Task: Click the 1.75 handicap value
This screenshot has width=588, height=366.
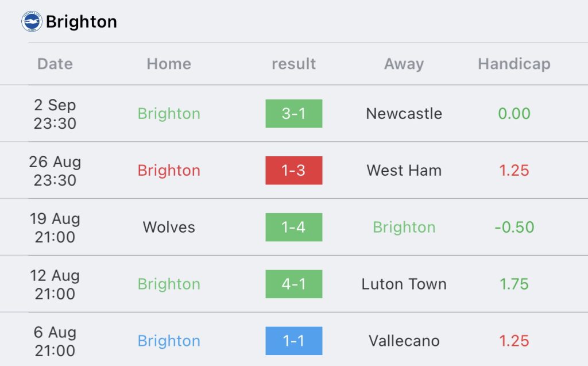Action: 514,284
